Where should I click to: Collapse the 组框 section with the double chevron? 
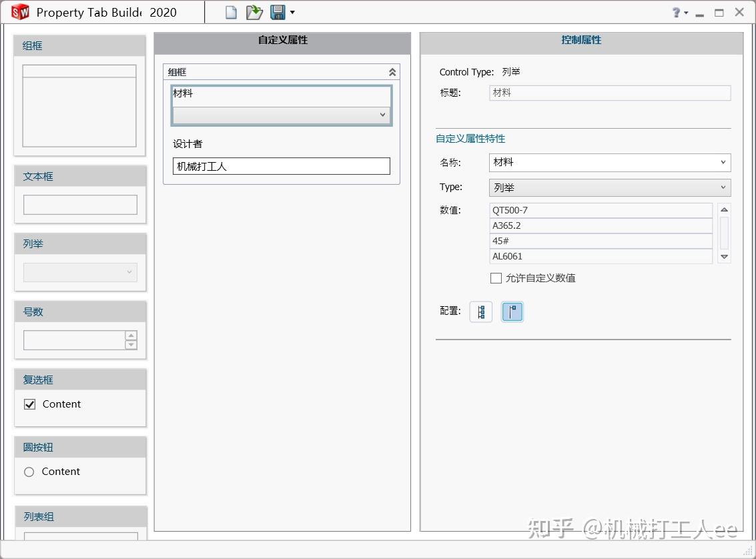tap(392, 71)
